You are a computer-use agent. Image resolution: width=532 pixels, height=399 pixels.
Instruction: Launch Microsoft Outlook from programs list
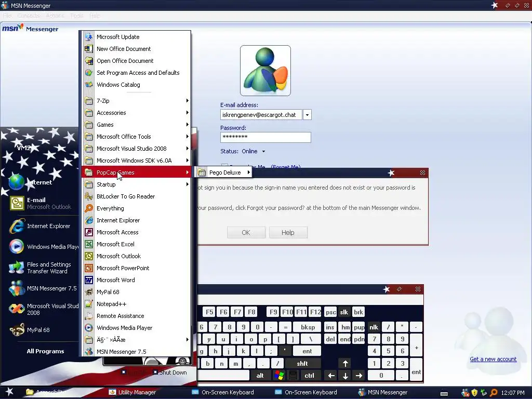(x=136, y=256)
